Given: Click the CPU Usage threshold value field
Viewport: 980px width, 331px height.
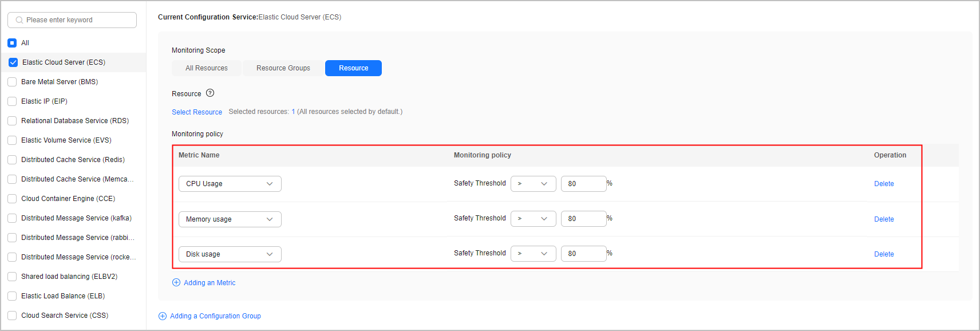Looking at the screenshot, I should click(584, 184).
